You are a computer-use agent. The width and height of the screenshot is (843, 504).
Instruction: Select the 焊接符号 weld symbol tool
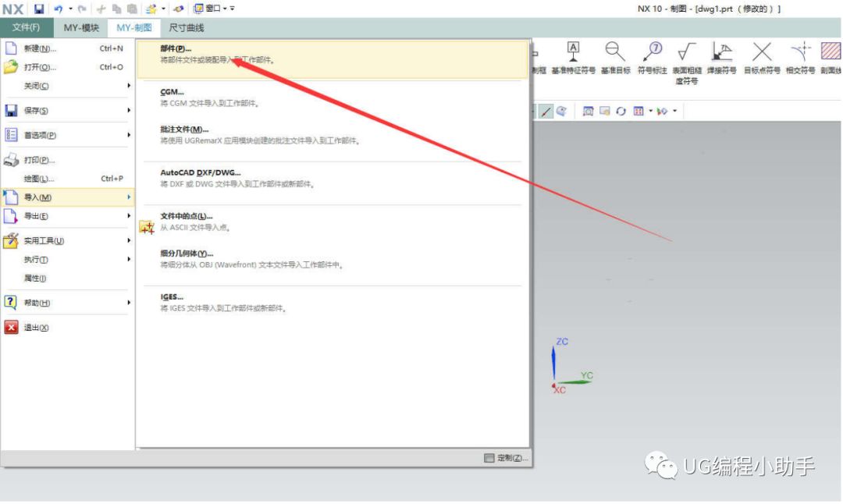coord(721,59)
